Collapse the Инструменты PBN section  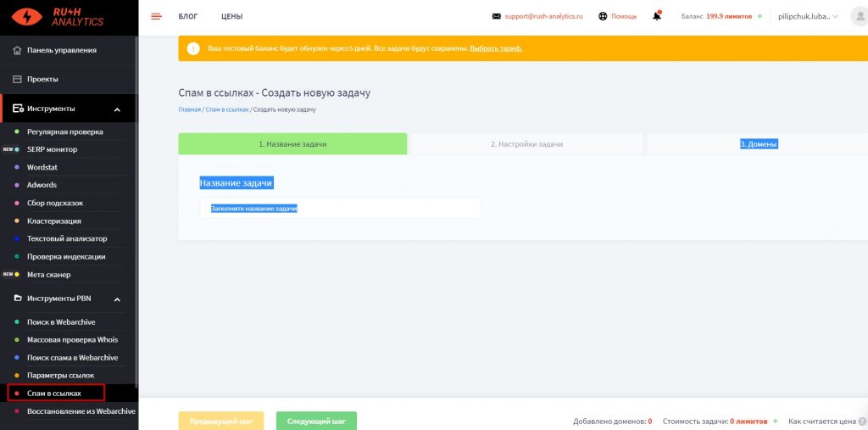coord(117,299)
